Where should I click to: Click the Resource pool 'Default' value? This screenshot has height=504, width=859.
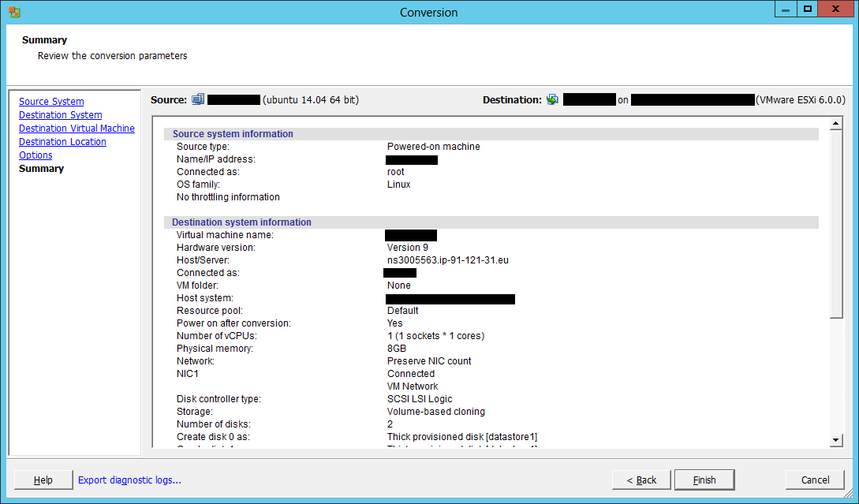pos(402,310)
